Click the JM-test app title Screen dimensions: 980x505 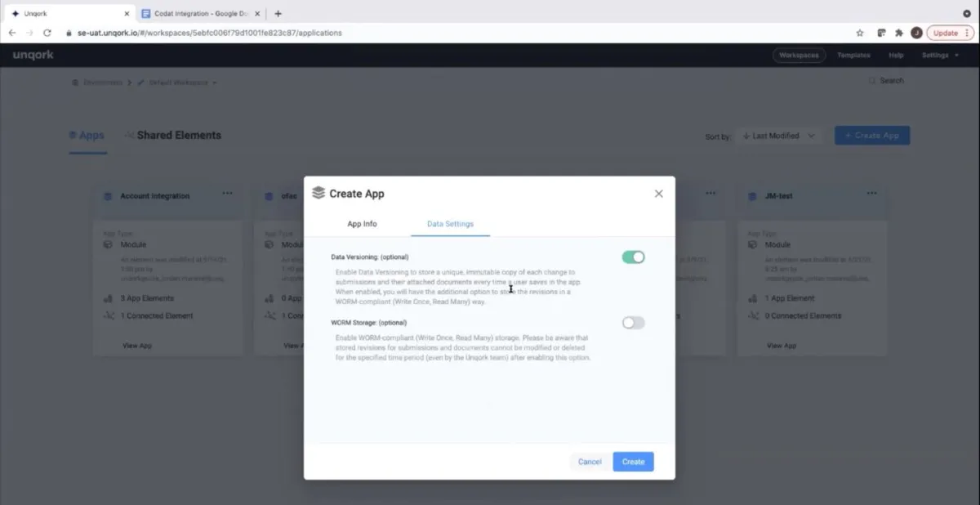pyautogui.click(x=779, y=196)
